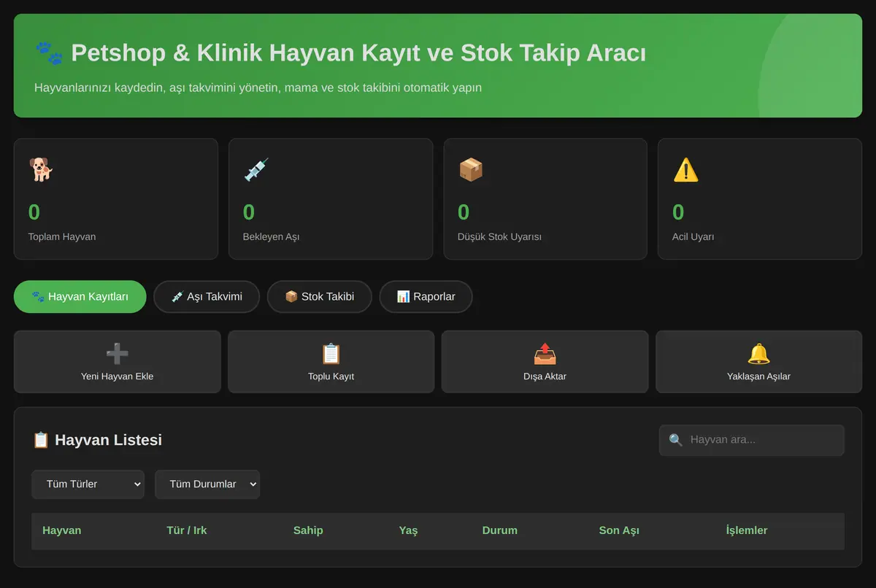This screenshot has height=588, width=876.
Task: Click the Yaş column header
Action: pyautogui.click(x=409, y=530)
